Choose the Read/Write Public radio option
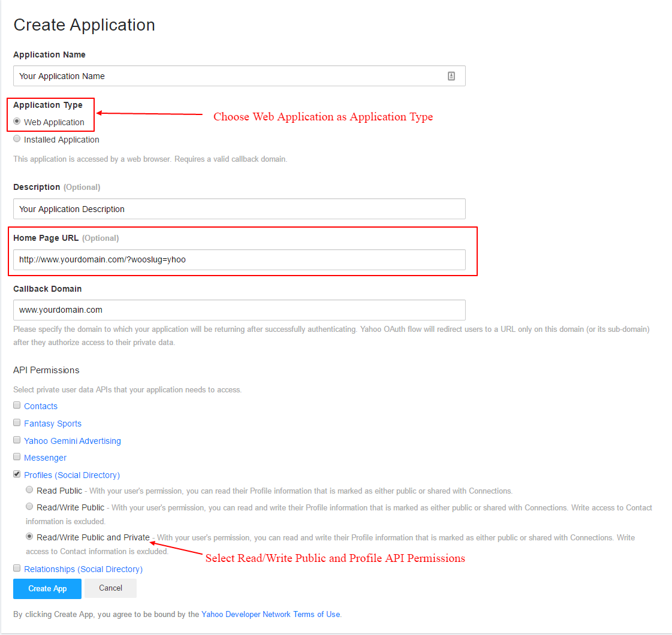This screenshot has height=635, width=672. (29, 507)
